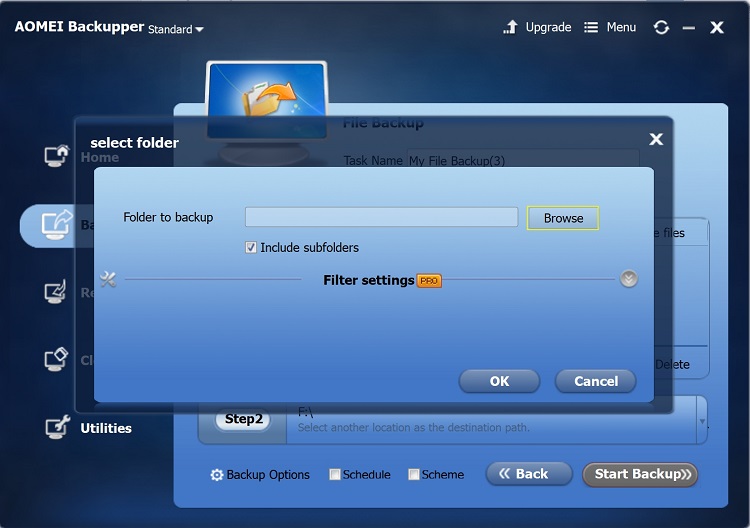This screenshot has width=750, height=528.
Task: Expand Filter settings with chevron button
Action: (629, 279)
